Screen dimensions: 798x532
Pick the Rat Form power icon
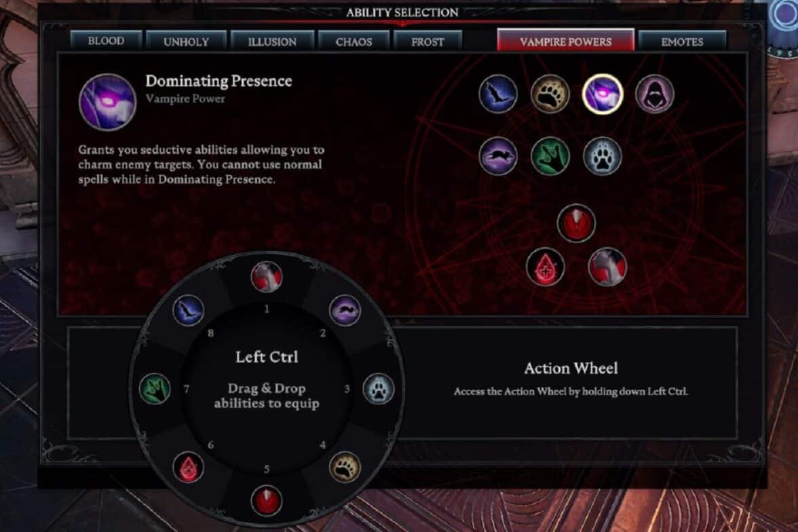click(x=498, y=156)
